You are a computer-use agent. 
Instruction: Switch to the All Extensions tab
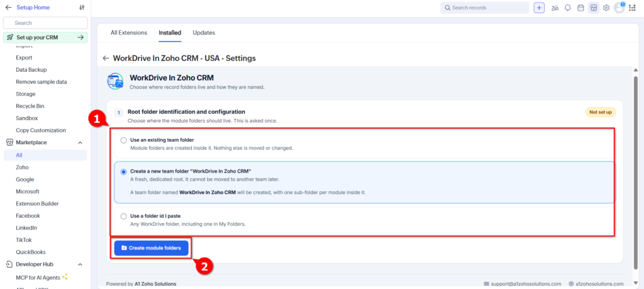pyautogui.click(x=129, y=33)
